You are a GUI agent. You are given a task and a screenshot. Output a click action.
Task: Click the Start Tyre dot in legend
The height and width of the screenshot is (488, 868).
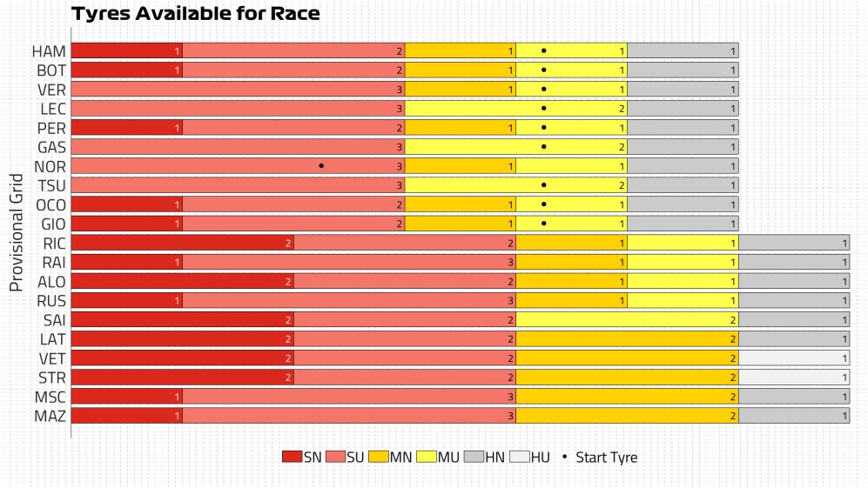coord(565,458)
